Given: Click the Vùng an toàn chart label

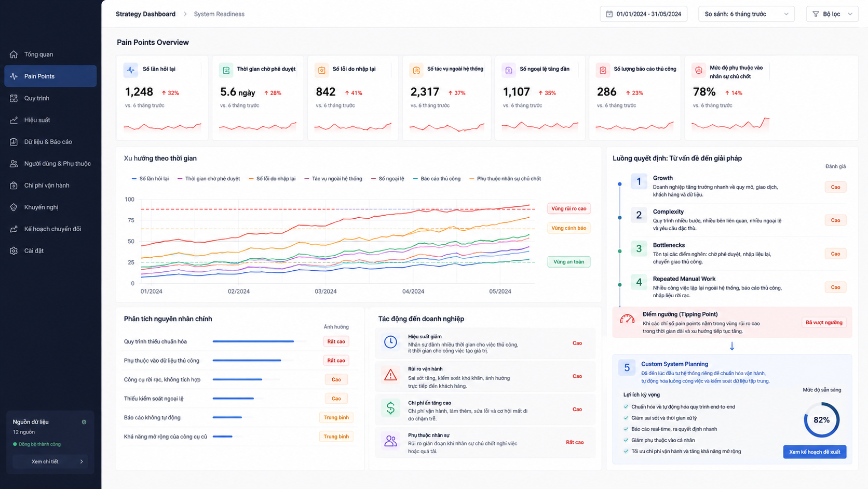Looking at the screenshot, I should tap(568, 262).
